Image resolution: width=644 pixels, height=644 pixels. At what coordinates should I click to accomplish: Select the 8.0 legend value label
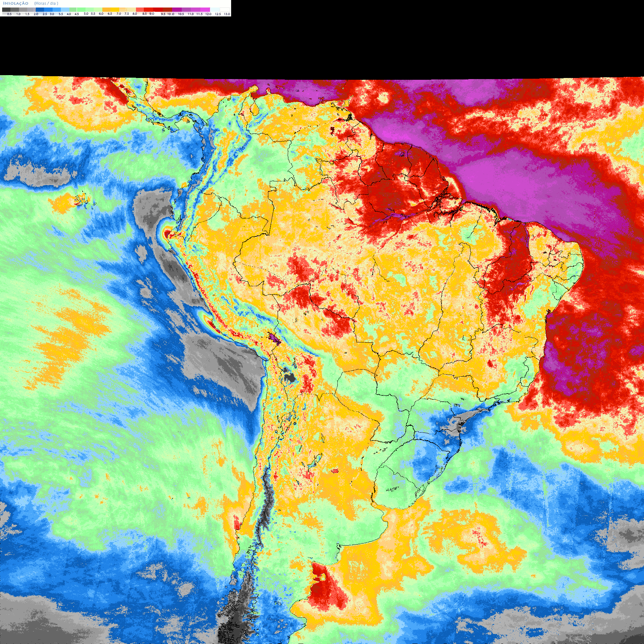[x=135, y=14]
